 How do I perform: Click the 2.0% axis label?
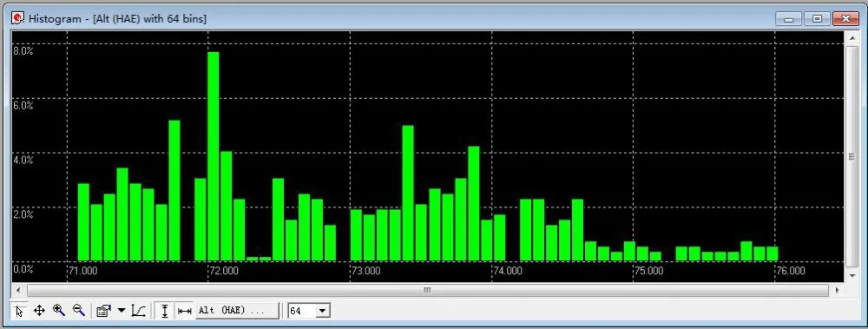tap(23, 215)
